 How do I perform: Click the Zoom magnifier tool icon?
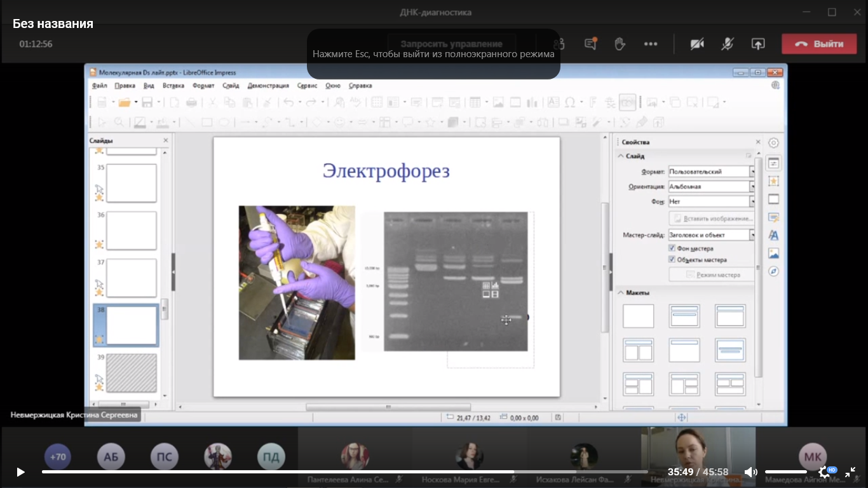point(119,122)
